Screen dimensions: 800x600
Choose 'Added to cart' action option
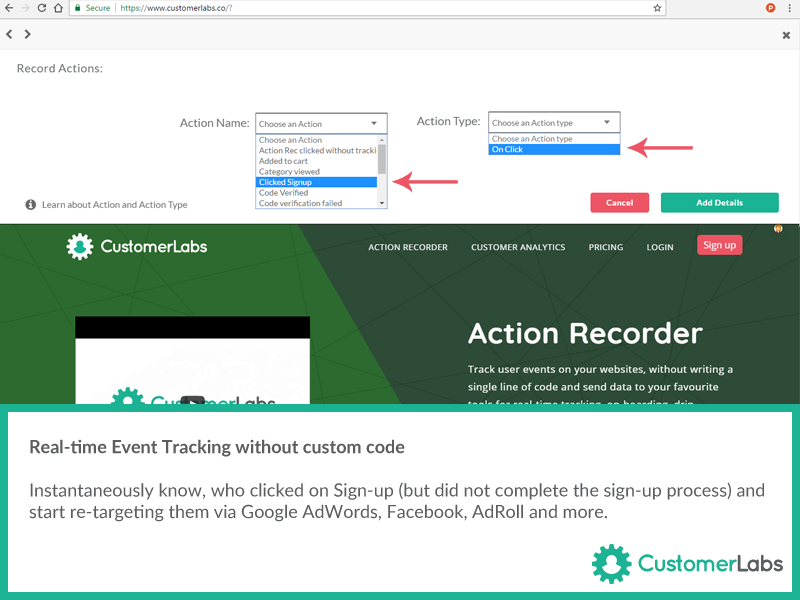[x=316, y=161]
